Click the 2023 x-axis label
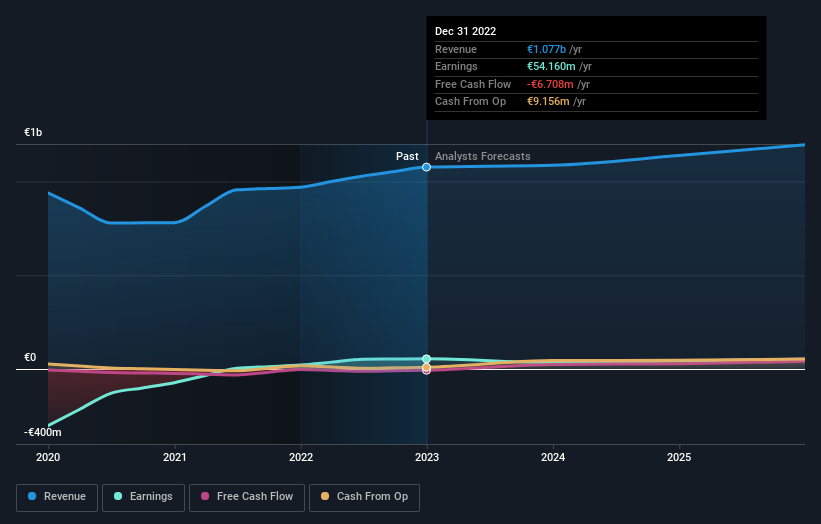Screen dimensions: 821x524 pos(427,458)
